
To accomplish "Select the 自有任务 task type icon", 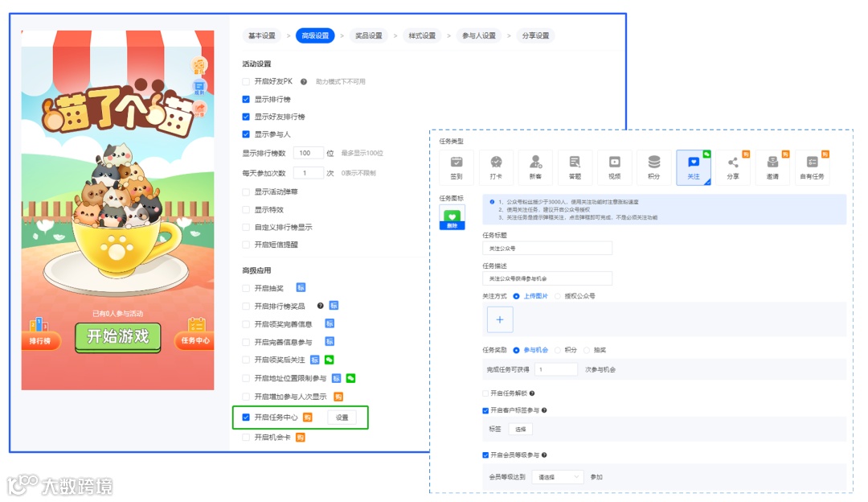I will click(812, 167).
